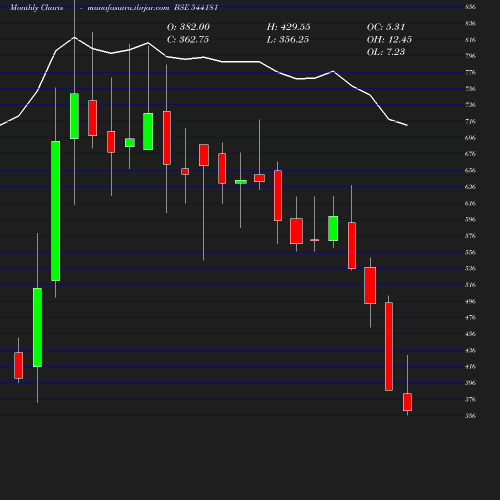Viewport: 500px width, 500px height.
Task: Click the 676 price axis label
Action: tap(470, 154)
